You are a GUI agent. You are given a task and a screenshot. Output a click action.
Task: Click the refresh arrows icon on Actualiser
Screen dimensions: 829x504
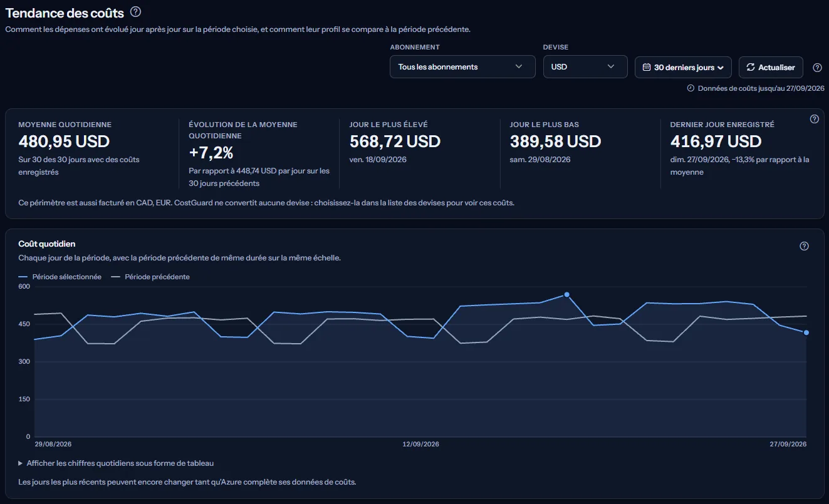tap(751, 67)
